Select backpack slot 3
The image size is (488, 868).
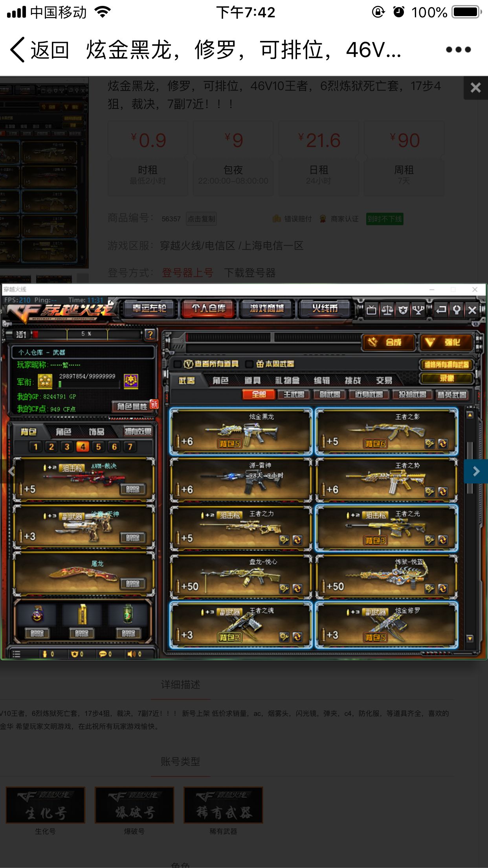pos(67,447)
